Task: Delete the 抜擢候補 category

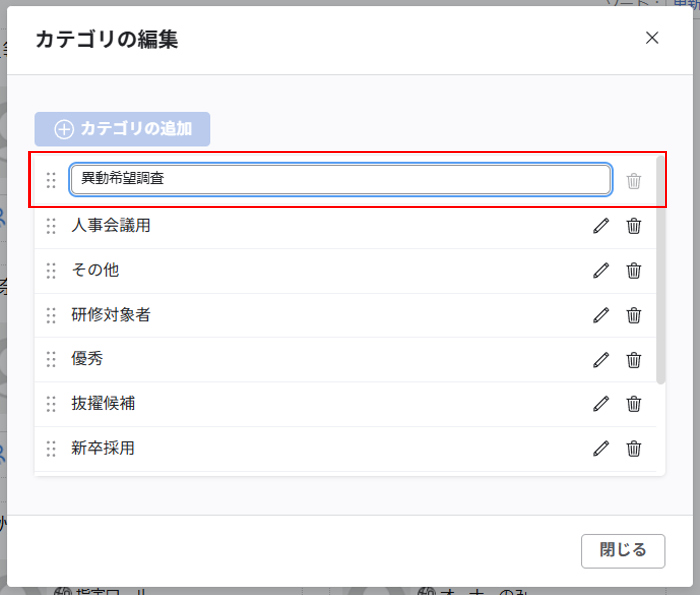Action: tap(633, 404)
